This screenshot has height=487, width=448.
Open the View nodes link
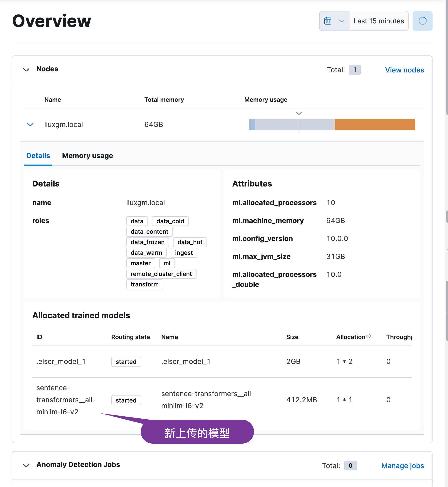[x=404, y=70]
